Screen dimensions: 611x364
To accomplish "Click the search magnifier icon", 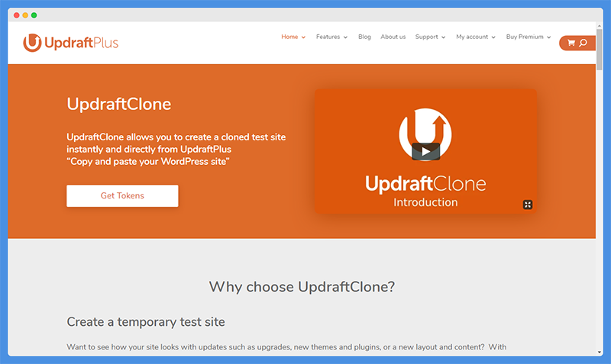I will tap(583, 43).
